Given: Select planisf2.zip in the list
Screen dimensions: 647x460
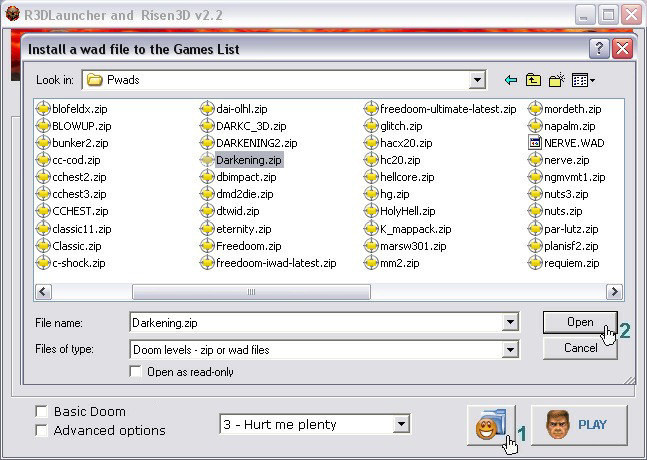Looking at the screenshot, I should point(571,246).
